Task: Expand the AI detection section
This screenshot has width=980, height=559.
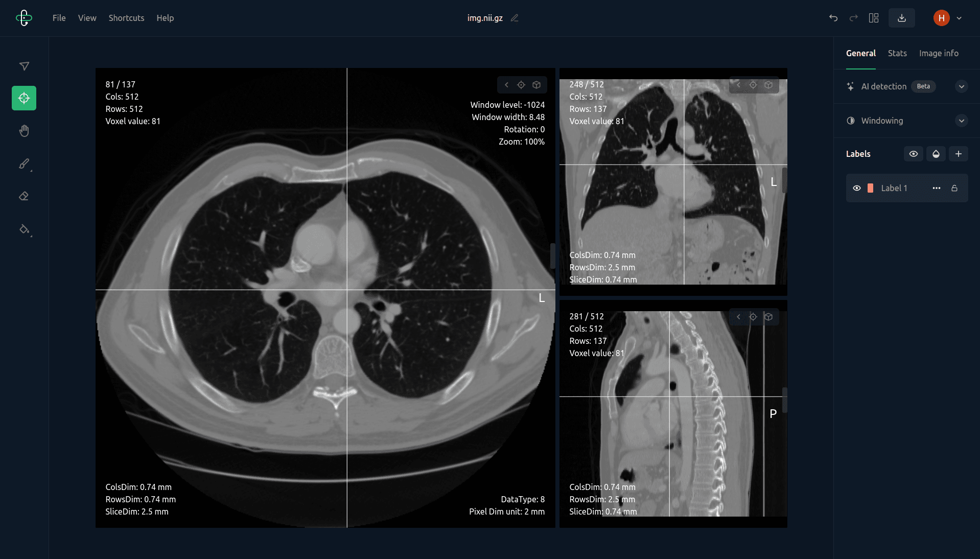Action: point(961,86)
